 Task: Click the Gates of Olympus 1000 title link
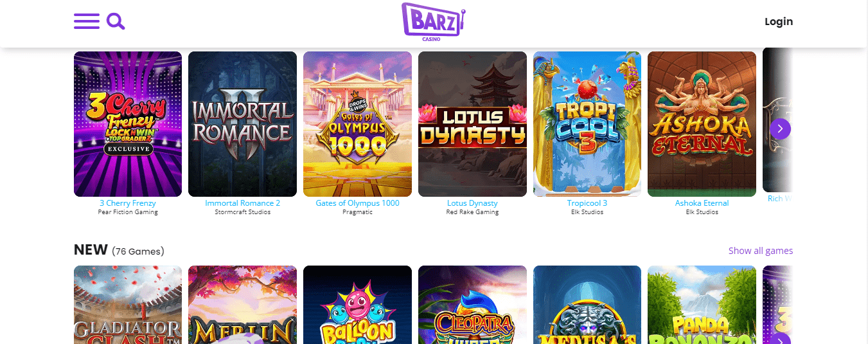pos(357,203)
